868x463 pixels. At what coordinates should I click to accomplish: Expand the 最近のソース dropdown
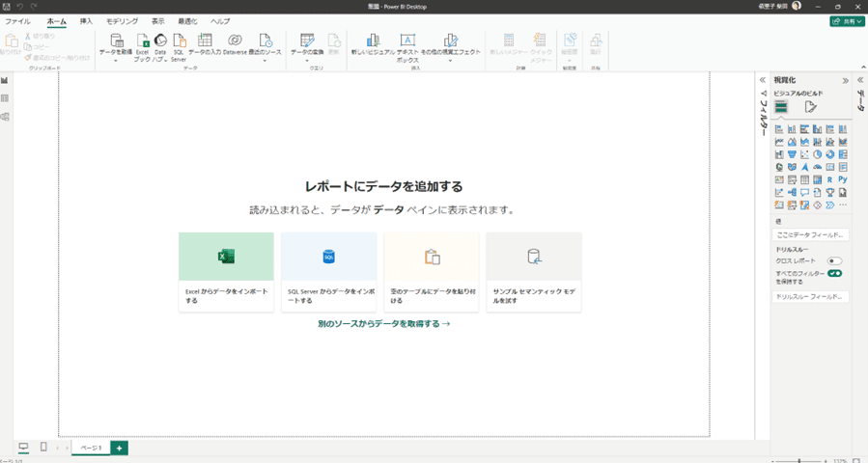pyautogui.click(x=265, y=61)
